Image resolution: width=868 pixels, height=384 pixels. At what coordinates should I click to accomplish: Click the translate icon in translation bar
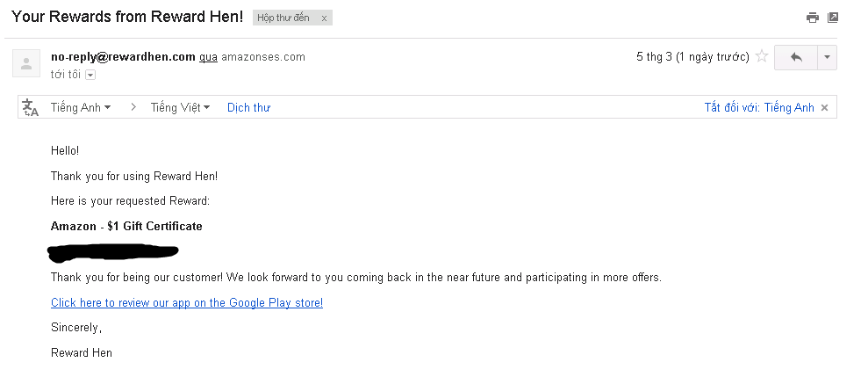(31, 107)
